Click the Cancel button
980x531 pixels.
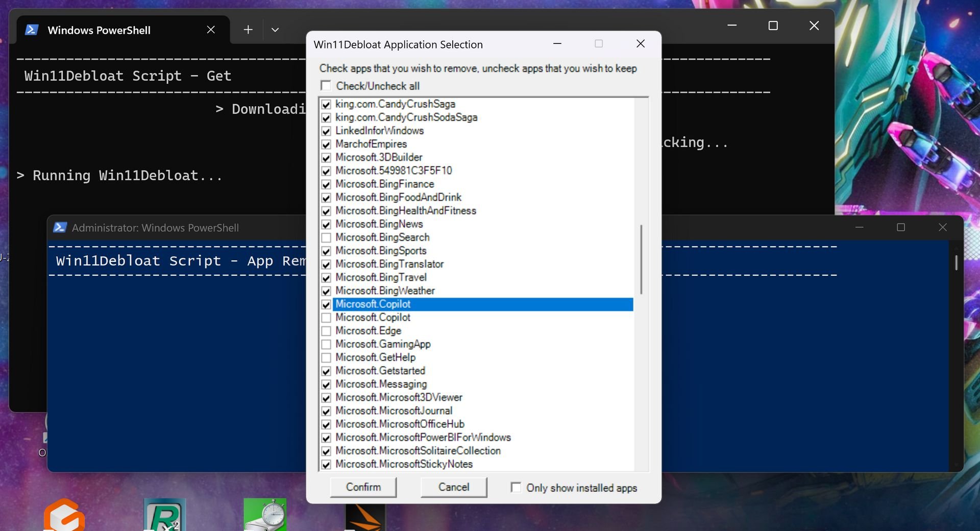(454, 487)
